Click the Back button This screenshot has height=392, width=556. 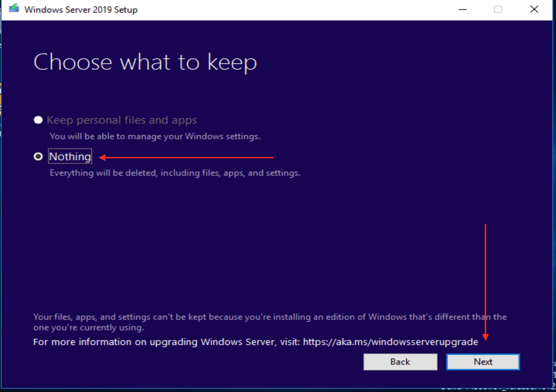point(400,362)
